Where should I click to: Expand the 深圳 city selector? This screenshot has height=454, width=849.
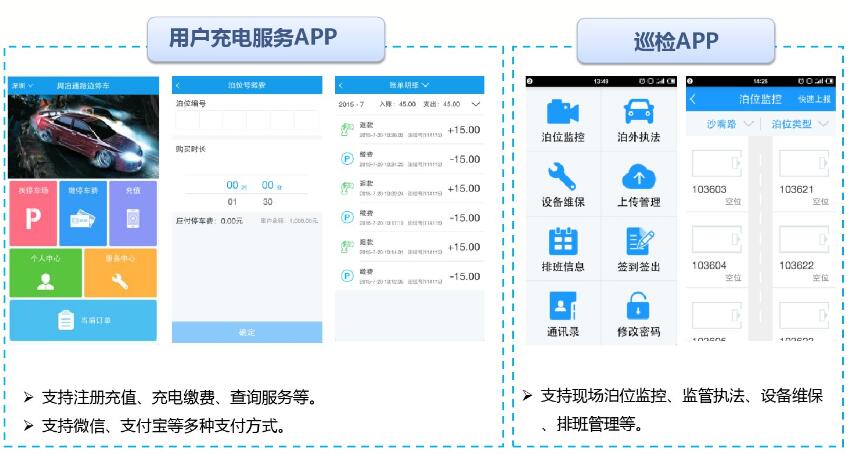(22, 86)
